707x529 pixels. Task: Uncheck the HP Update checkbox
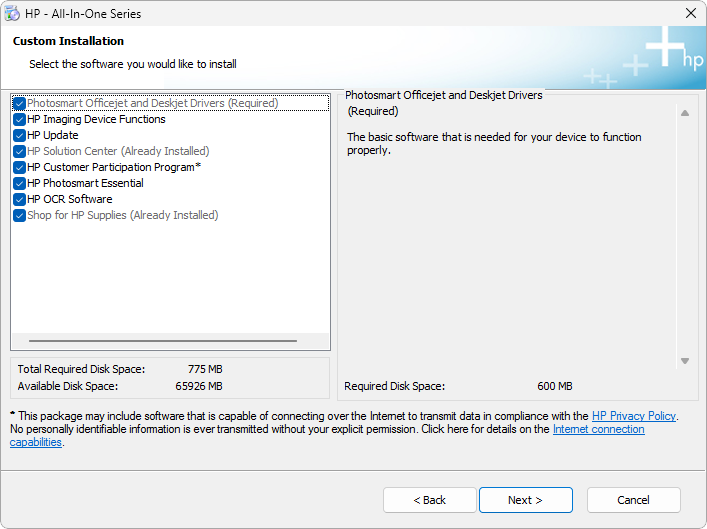point(19,135)
